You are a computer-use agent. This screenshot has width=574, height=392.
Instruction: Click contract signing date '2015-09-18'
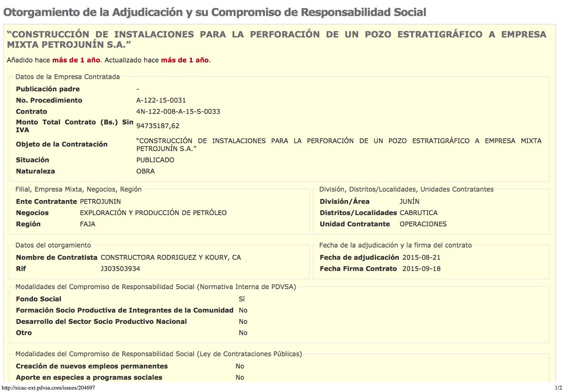[421, 269]
